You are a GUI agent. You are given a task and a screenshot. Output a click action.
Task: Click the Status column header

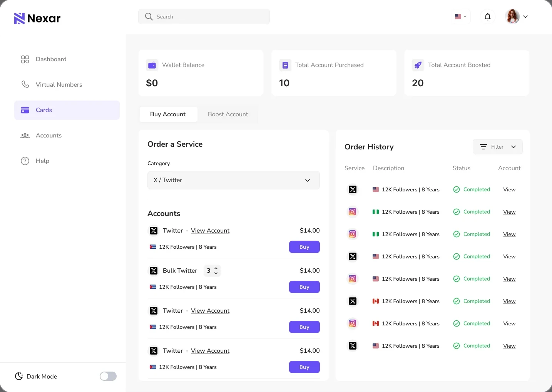[462, 168]
